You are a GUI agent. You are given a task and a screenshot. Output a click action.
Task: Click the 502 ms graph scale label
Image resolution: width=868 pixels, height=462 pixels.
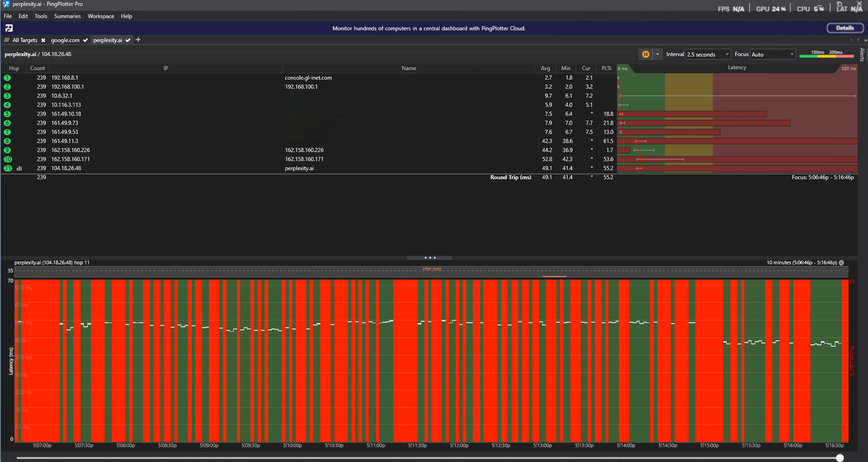[849, 69]
